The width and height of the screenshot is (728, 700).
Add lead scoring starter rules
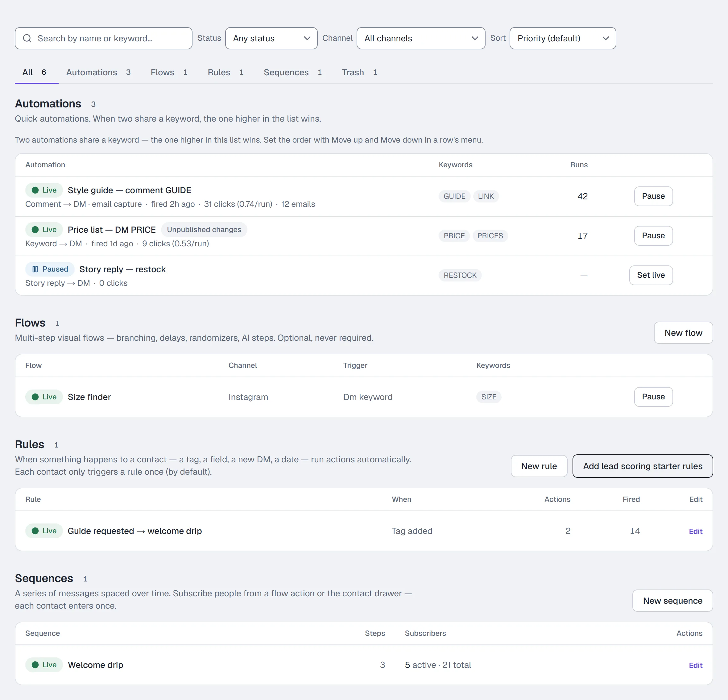tap(643, 466)
